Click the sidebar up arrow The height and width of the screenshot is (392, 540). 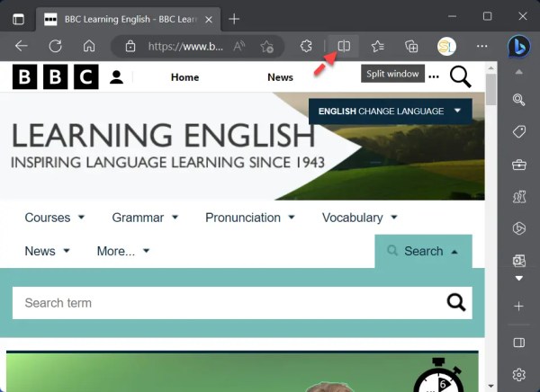point(519,72)
